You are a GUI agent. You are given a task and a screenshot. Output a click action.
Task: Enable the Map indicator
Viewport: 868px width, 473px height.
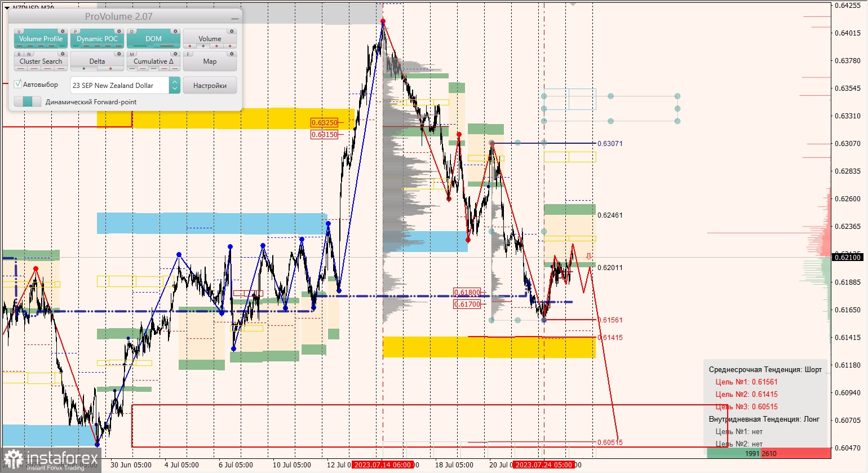coord(210,61)
